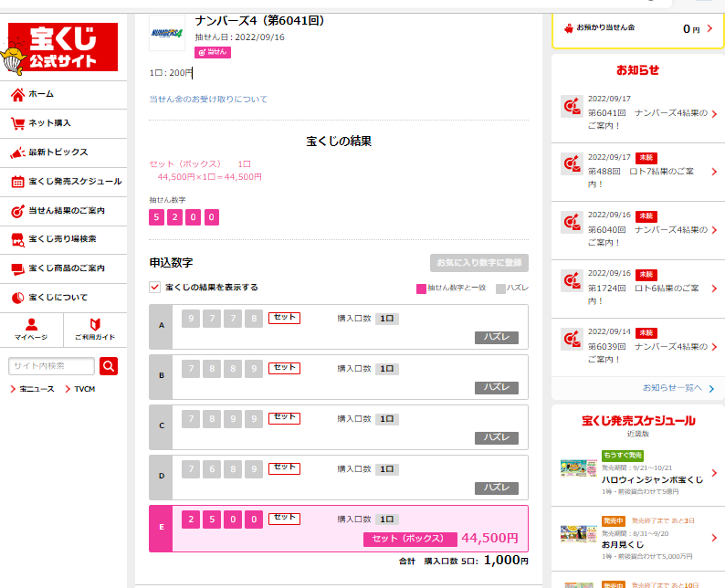Click セット tag in row B
This screenshot has height=588, width=725.
click(x=284, y=369)
